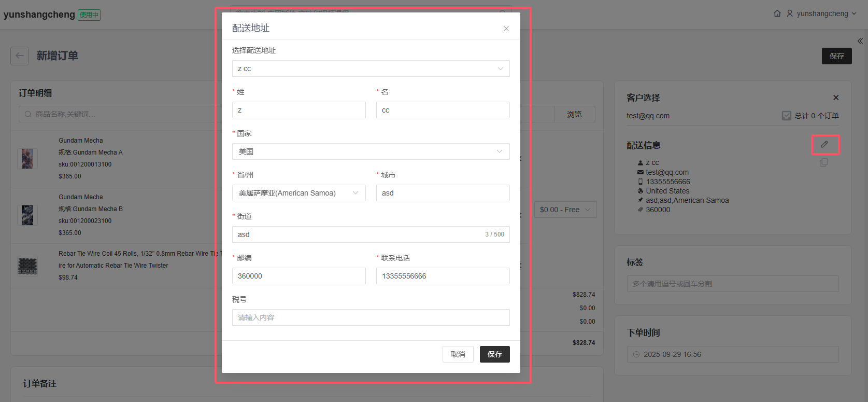868x402 pixels.
Task: Remove selected customer with X icon
Action: coord(835,98)
